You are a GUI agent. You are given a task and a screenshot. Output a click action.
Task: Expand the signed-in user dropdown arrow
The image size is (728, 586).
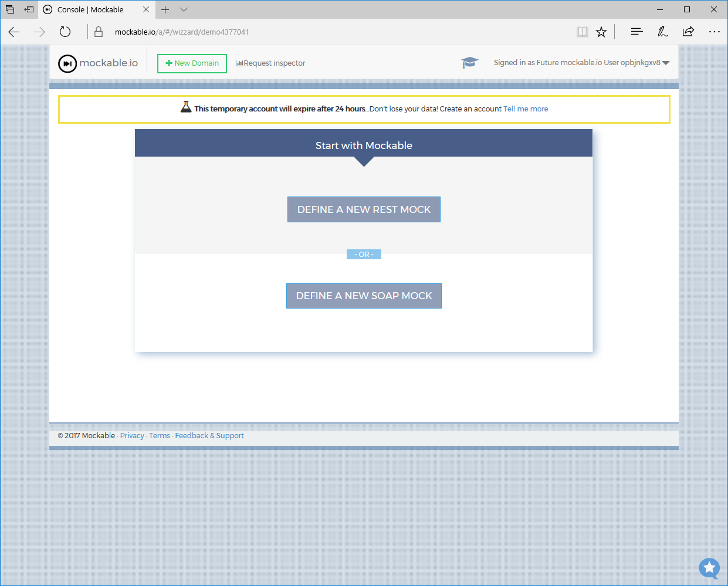666,63
